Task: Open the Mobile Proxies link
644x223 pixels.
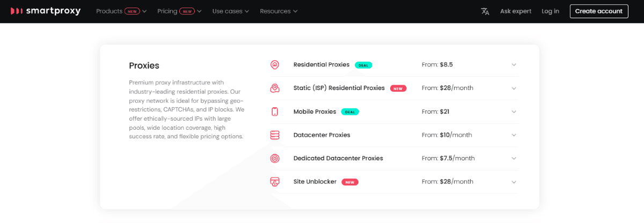Action: pyautogui.click(x=315, y=111)
